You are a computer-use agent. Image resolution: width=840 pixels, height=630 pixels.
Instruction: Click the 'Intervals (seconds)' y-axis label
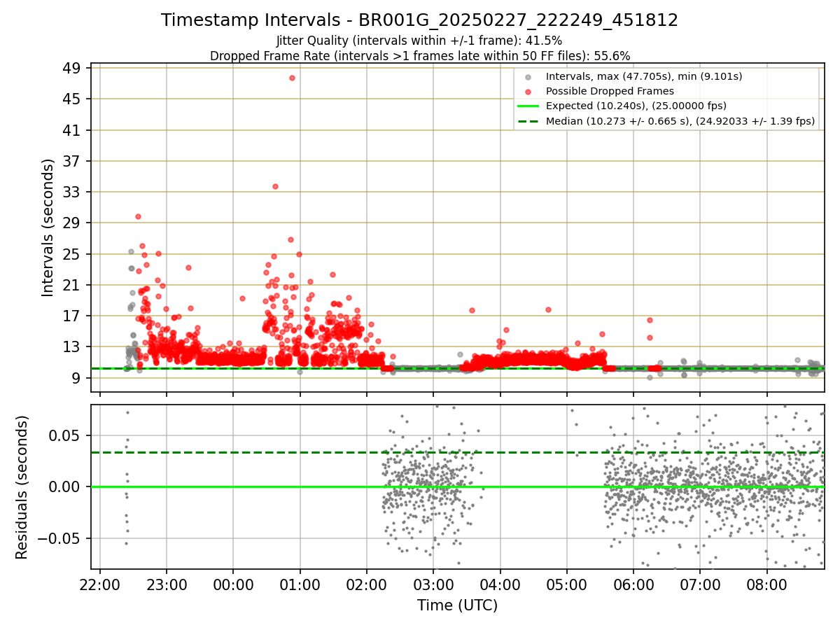click(48, 227)
